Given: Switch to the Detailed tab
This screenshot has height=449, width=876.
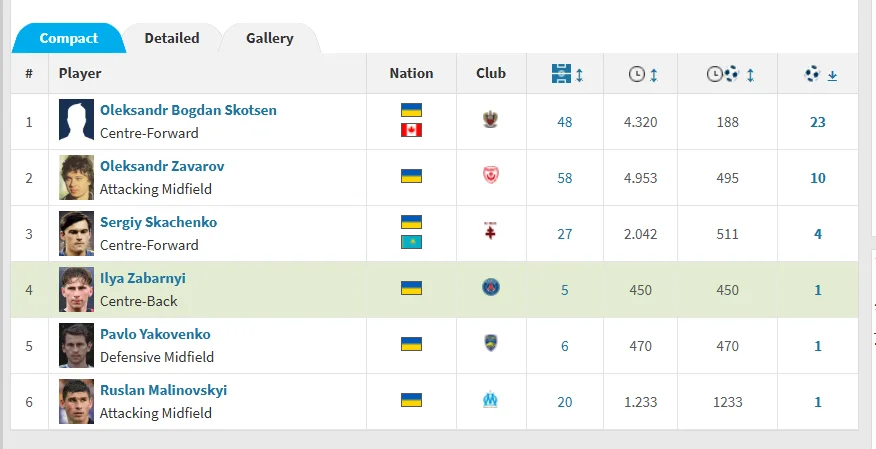Looking at the screenshot, I should point(172,38).
